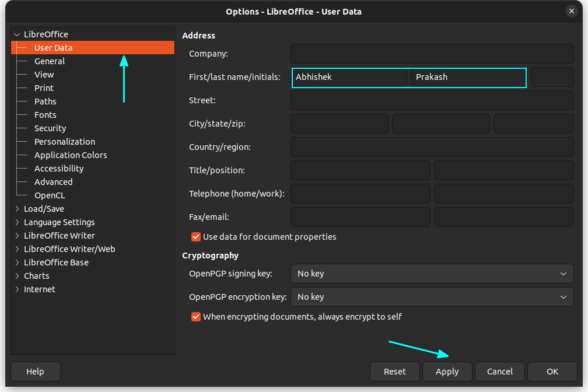This screenshot has height=392, width=588.
Task: Expand the LibreOffice Writer/Web tree node
Action: click(17, 249)
